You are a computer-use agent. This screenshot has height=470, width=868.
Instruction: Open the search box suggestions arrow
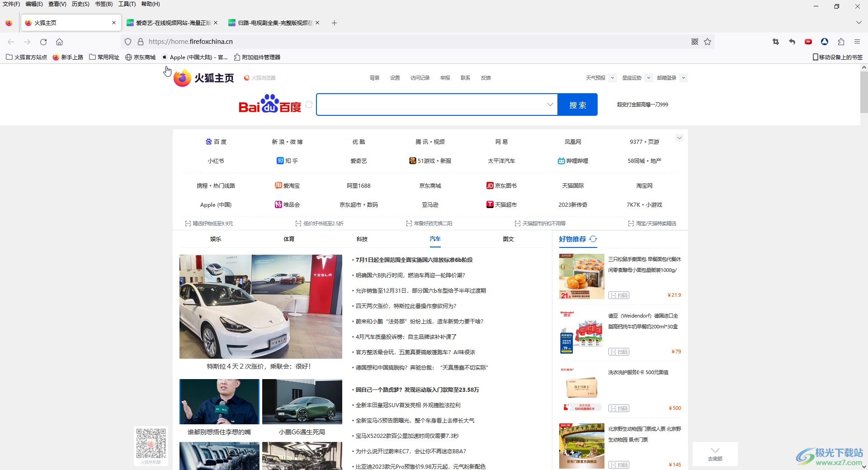550,104
